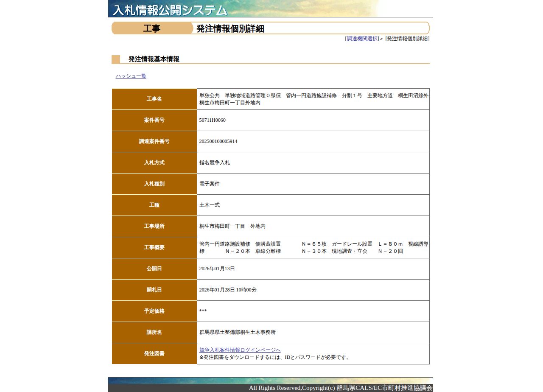543x392 pixels.
Task: Select the 指名競争入札 value
Action: click(215, 162)
